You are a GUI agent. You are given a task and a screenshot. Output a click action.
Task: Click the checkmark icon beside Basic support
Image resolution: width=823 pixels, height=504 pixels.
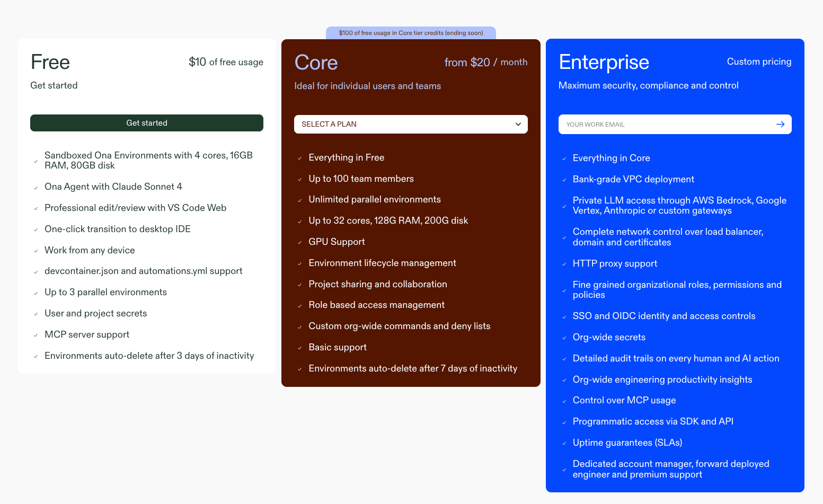tap(300, 348)
